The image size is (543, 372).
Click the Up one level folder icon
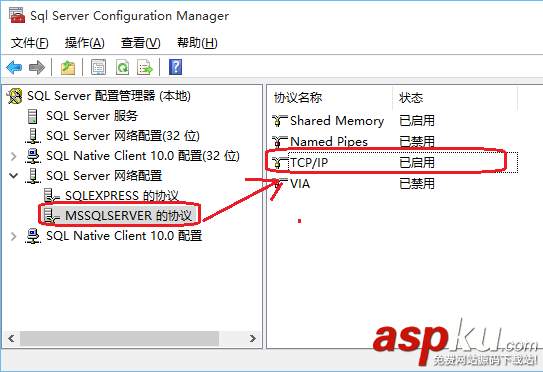coord(68,67)
